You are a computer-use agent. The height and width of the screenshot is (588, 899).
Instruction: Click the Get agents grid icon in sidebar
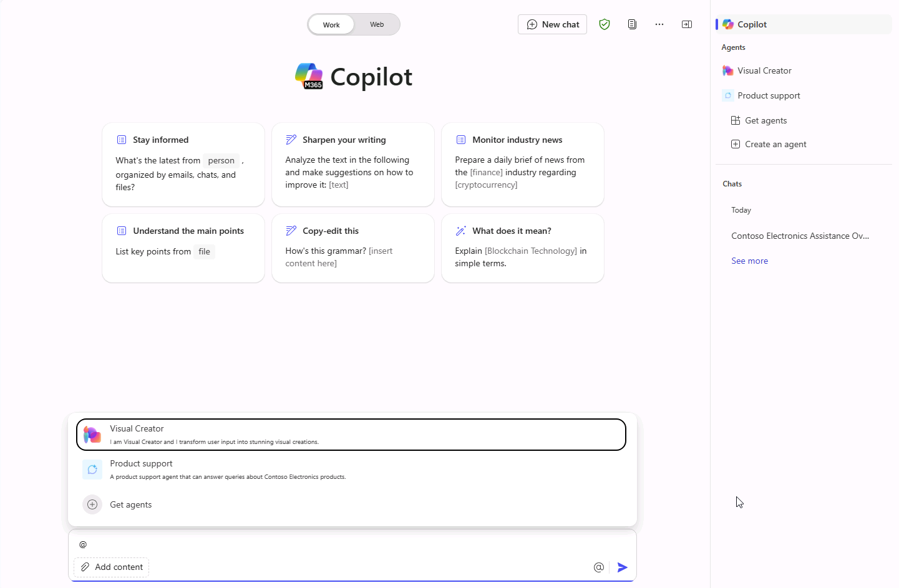pos(736,120)
